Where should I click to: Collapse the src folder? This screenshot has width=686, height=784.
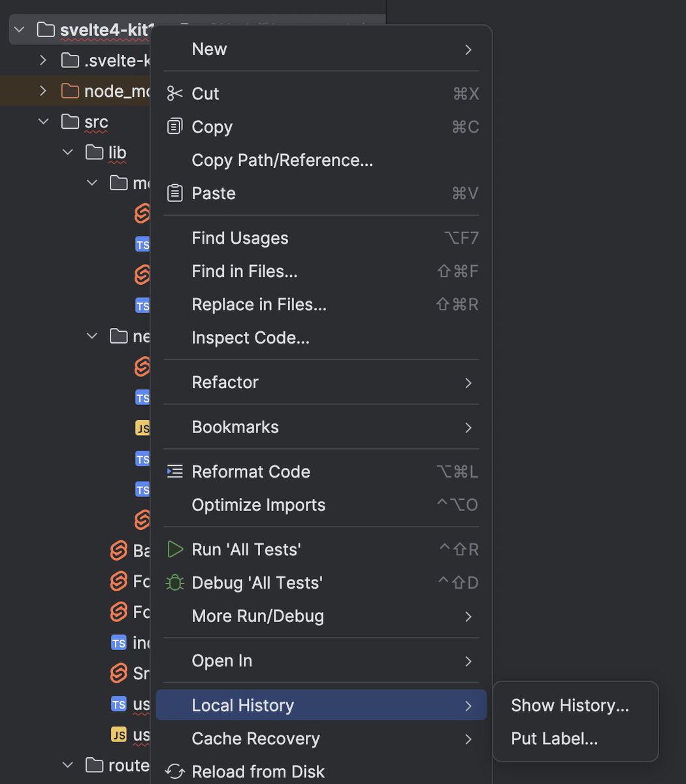(42, 122)
